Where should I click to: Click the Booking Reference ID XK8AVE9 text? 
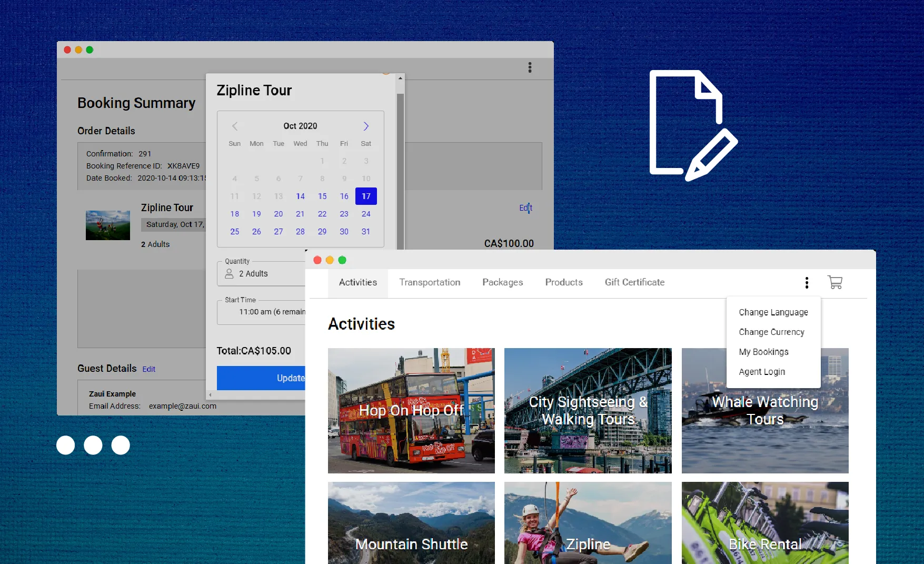coord(143,166)
